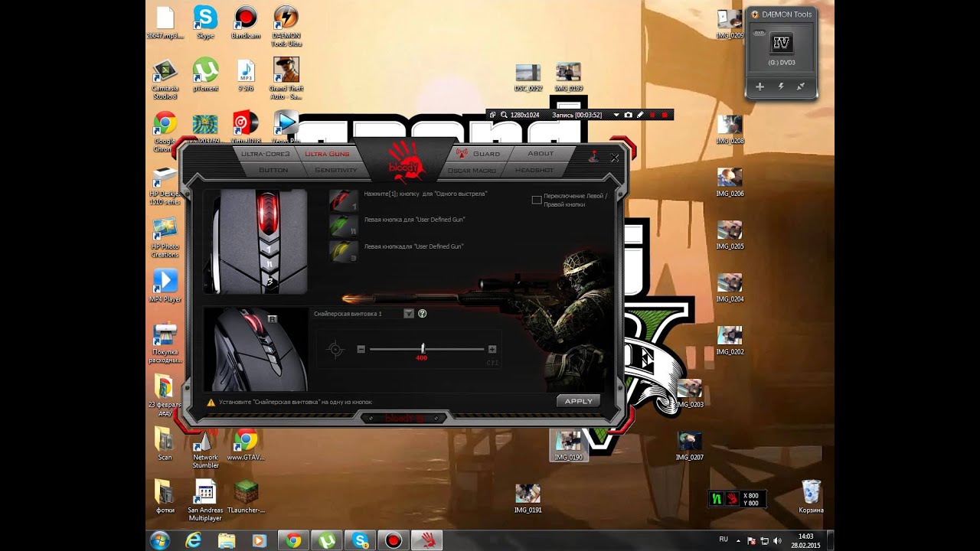980x551 pixels.
Task: Select the yellow mode 3 mouse icon
Action: [344, 252]
